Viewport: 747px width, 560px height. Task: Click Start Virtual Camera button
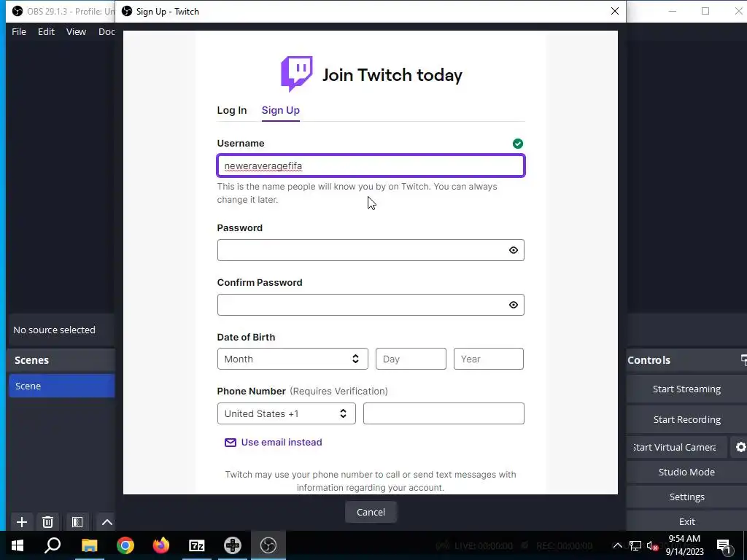point(677,447)
